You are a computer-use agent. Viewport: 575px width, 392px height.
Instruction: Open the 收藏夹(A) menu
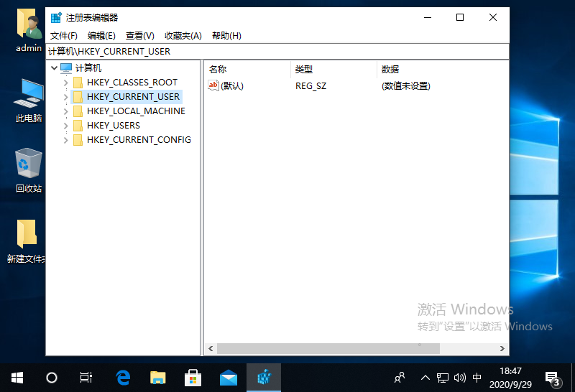click(183, 36)
